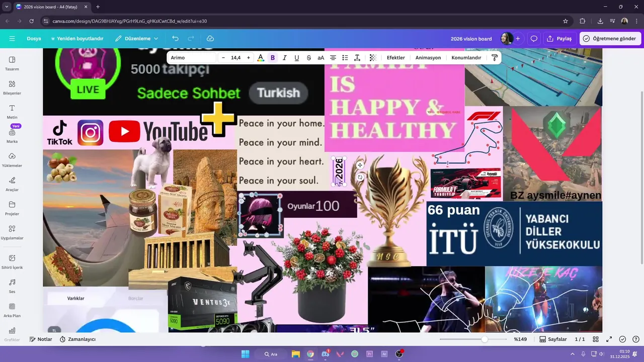Open the Ses audio panel

pos(12,286)
